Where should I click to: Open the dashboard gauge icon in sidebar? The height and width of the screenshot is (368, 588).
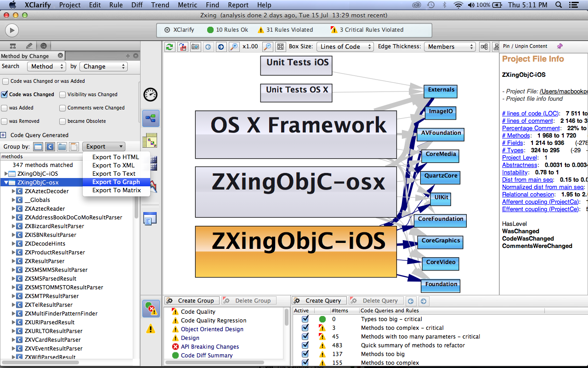[x=151, y=94]
